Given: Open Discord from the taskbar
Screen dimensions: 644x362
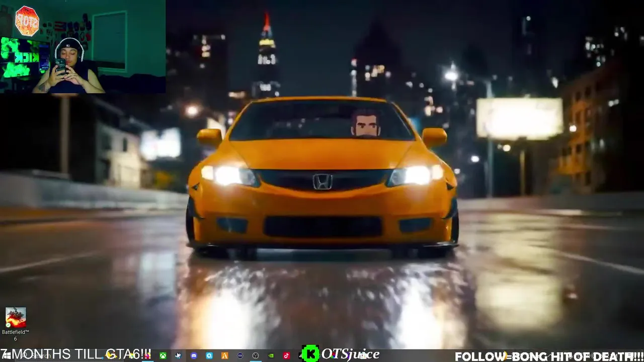Looking at the screenshot, I should coord(194,355).
